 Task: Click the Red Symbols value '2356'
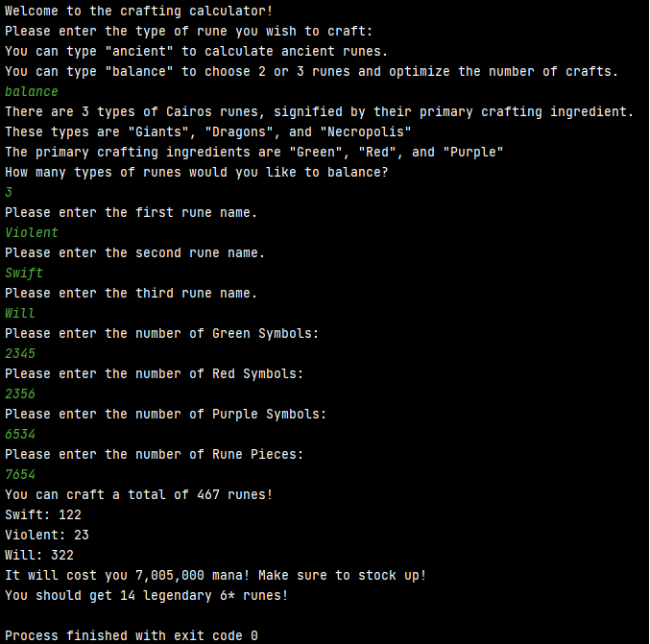coord(20,394)
